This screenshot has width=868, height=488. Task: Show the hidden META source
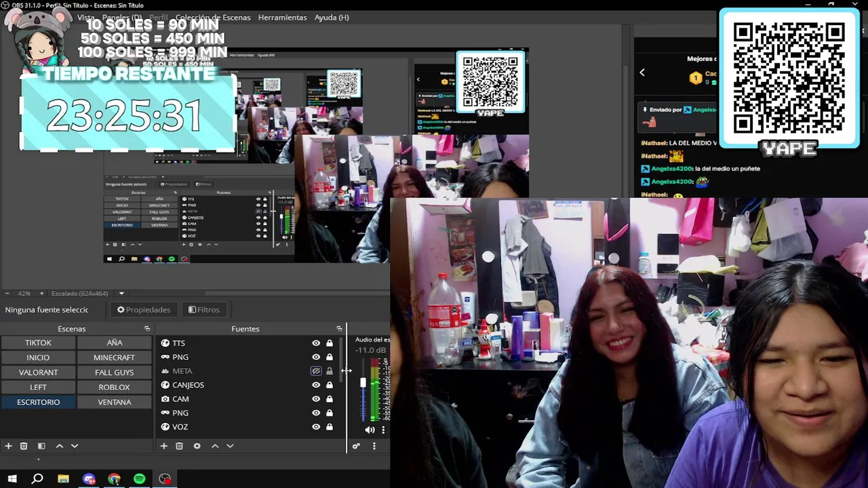316,371
